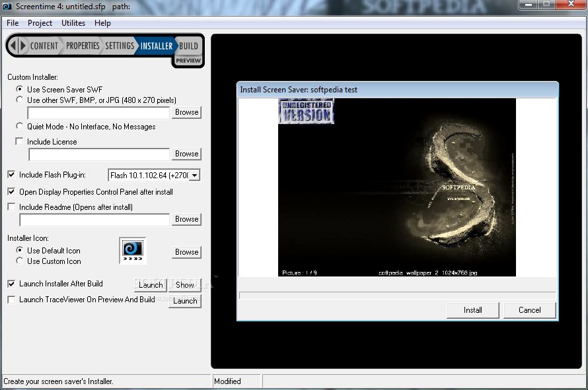588x390 pixels.
Task: Click the license file path field
Action: point(99,154)
